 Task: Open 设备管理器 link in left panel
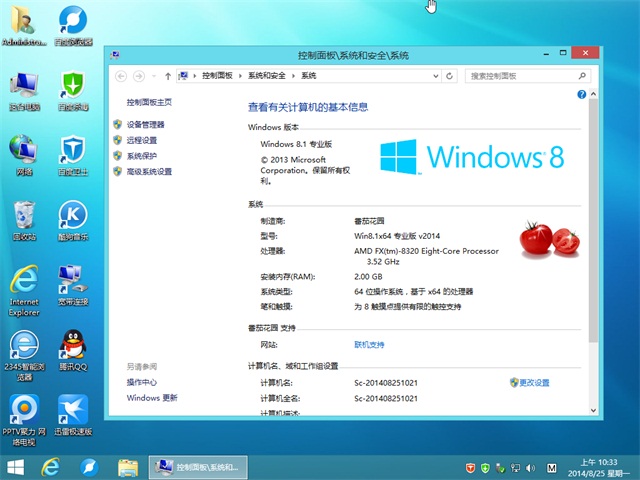tap(145, 124)
